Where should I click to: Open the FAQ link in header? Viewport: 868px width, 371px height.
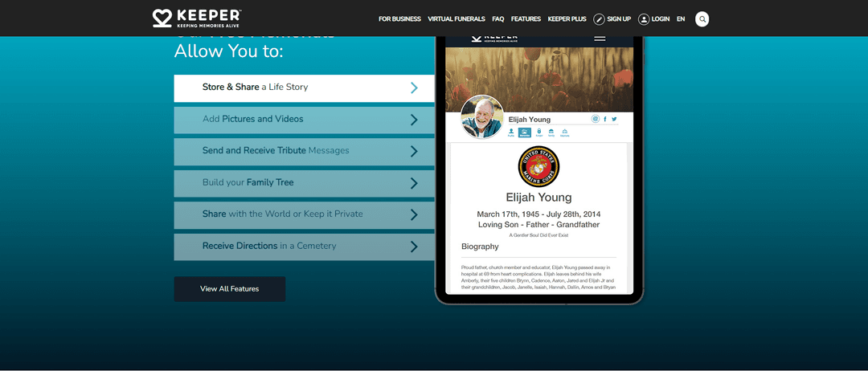pyautogui.click(x=498, y=18)
